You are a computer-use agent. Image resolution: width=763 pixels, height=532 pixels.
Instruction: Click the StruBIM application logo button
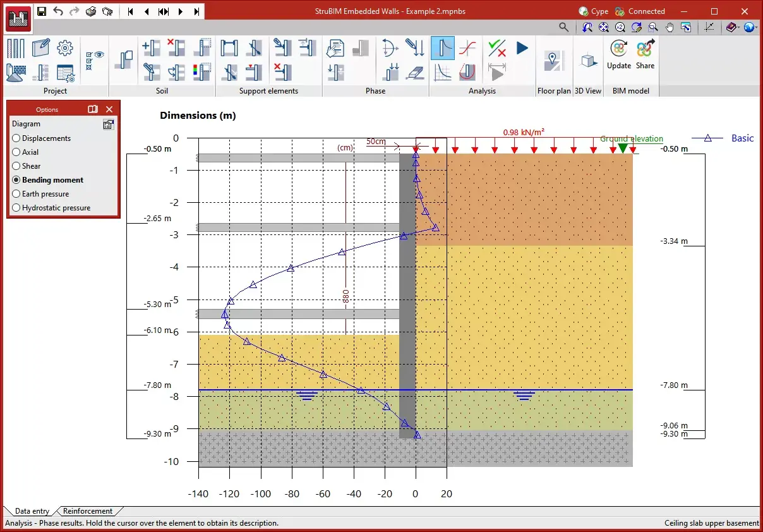pos(18,20)
